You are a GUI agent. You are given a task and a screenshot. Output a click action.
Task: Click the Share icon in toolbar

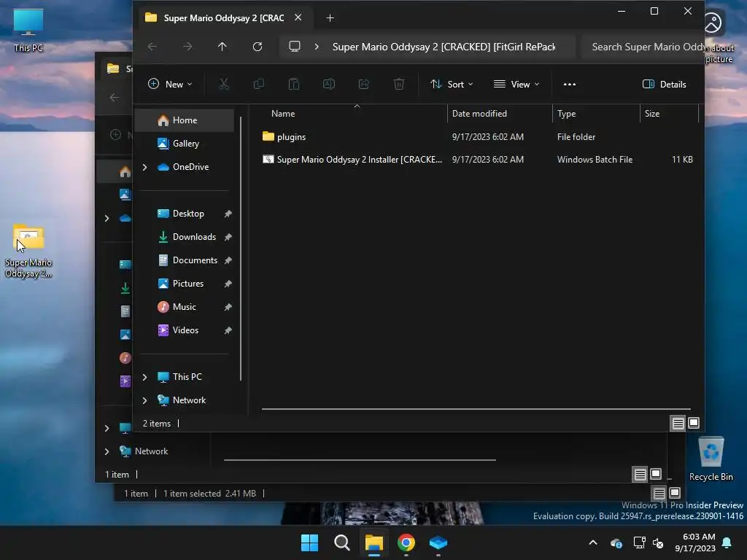pos(364,85)
